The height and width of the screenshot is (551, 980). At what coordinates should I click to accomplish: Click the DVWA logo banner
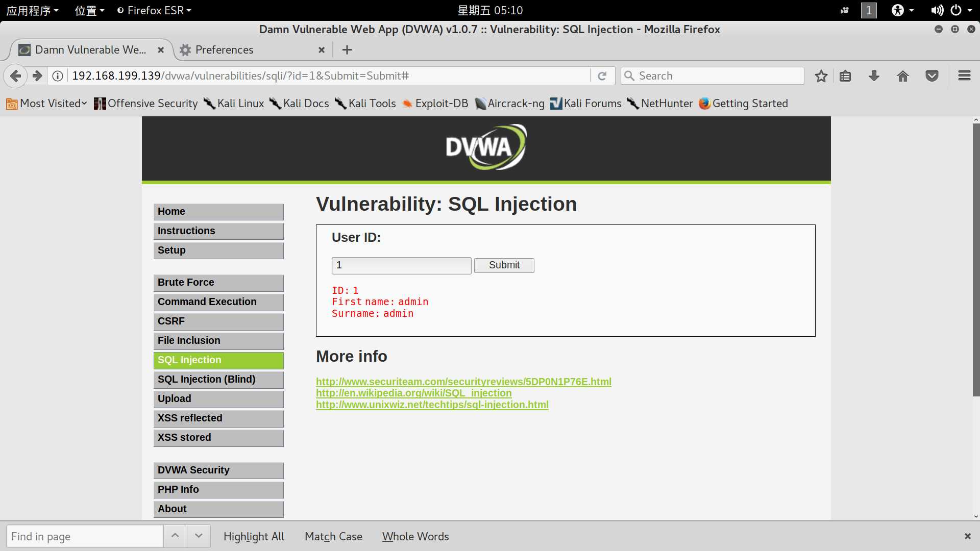pyautogui.click(x=486, y=147)
